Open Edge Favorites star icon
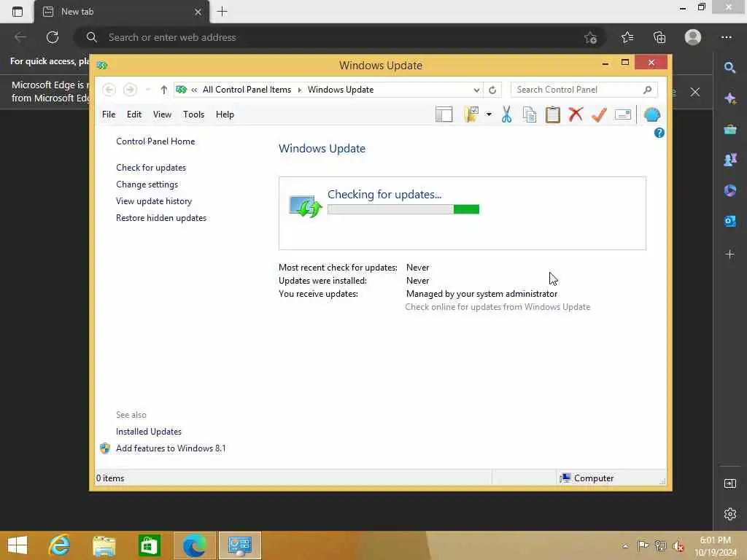This screenshot has height=560, width=747. [x=627, y=37]
